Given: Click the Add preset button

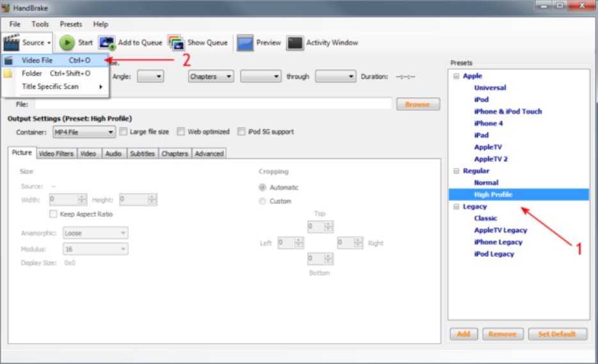Looking at the screenshot, I should pyautogui.click(x=464, y=334).
